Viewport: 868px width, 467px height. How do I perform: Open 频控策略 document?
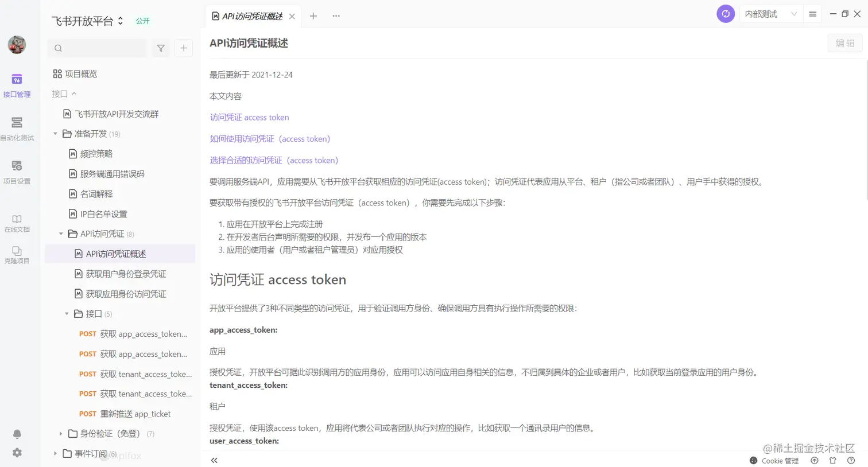(x=91, y=154)
